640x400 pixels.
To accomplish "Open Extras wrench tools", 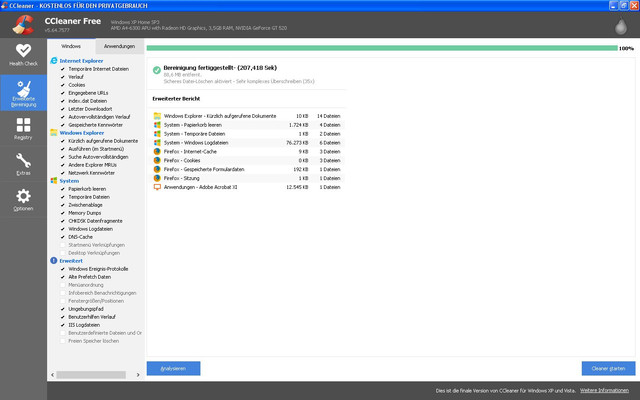I will (23, 164).
